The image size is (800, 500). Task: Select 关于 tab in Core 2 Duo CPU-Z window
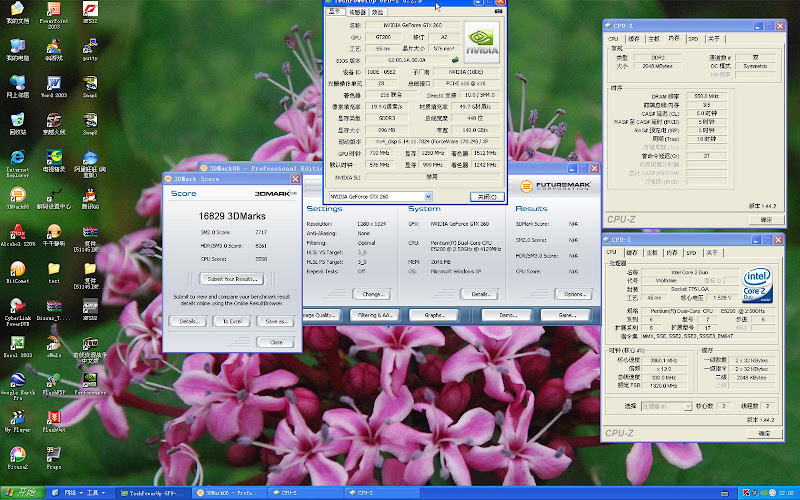click(x=712, y=253)
